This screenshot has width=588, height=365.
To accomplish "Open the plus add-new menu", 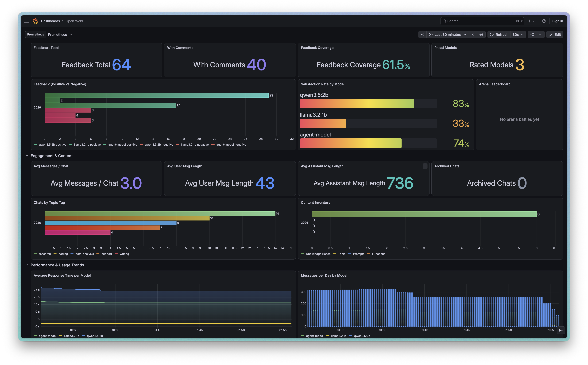I will click(x=531, y=21).
